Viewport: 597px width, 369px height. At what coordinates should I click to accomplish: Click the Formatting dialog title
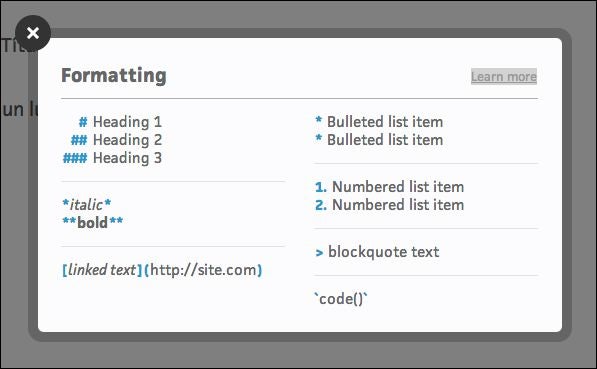[x=114, y=75]
